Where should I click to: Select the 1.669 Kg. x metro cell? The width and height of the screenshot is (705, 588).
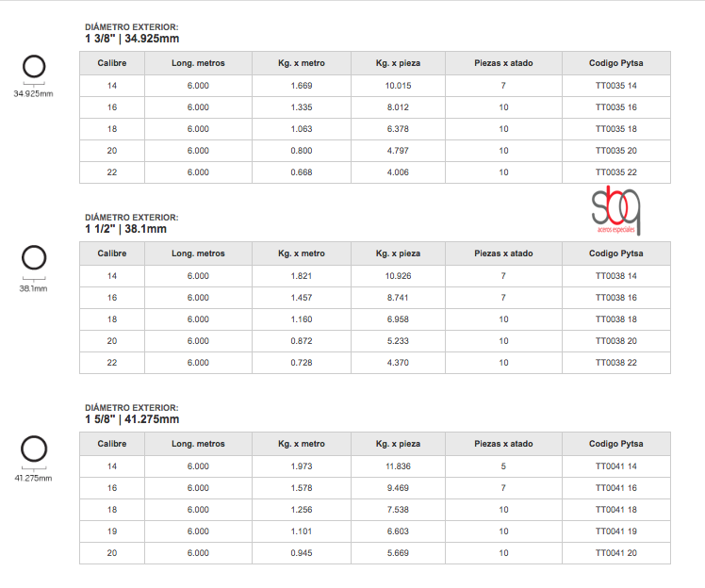pyautogui.click(x=302, y=87)
